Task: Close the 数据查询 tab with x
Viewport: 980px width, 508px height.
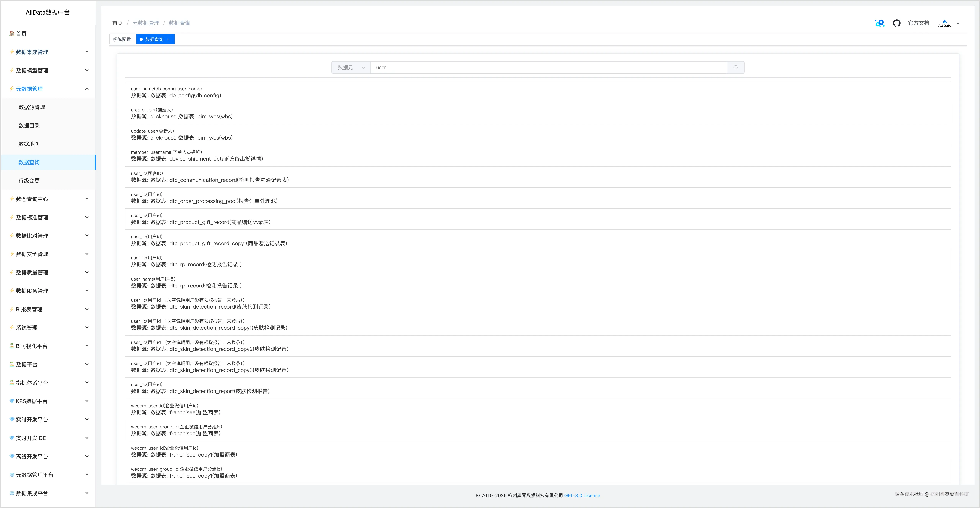Action: tap(168, 40)
